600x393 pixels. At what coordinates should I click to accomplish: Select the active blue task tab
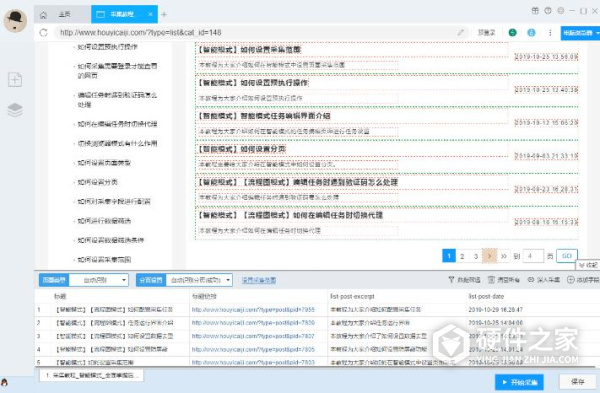coord(124,15)
